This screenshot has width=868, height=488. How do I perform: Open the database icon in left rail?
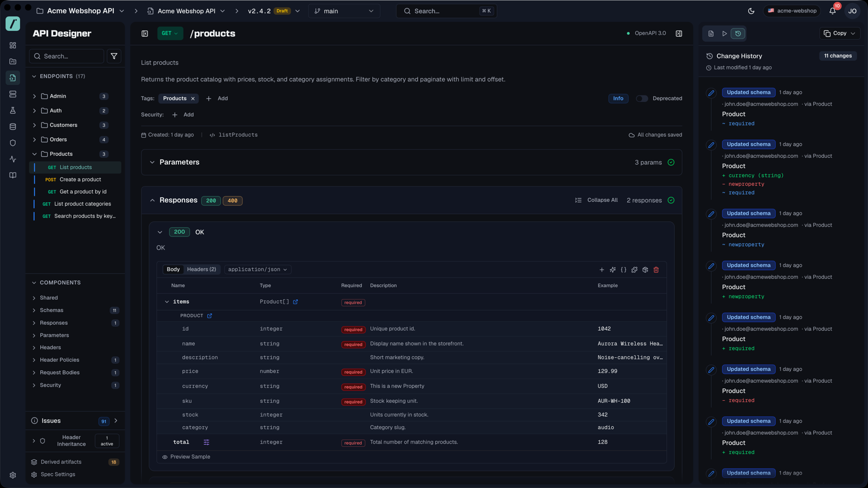(12, 127)
